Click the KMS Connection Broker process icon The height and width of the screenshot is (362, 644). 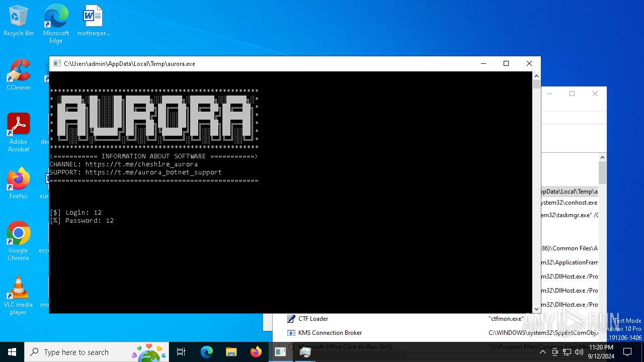291,333
